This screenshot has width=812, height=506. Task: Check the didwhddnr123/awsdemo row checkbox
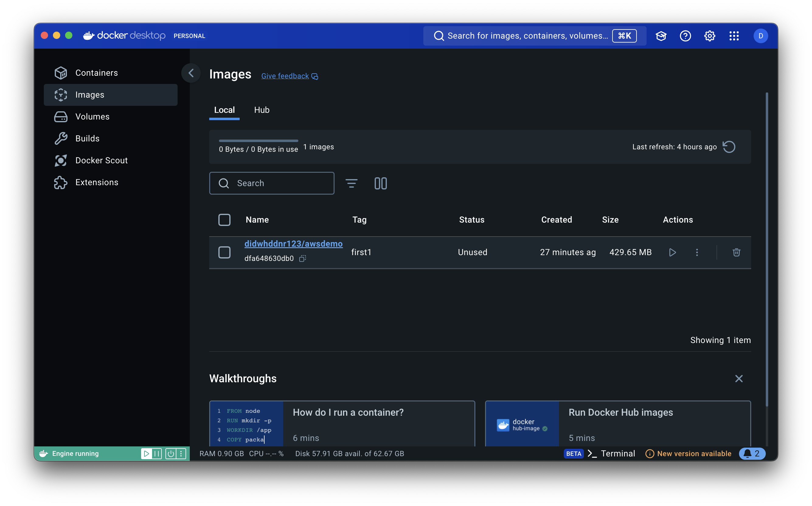click(x=224, y=252)
